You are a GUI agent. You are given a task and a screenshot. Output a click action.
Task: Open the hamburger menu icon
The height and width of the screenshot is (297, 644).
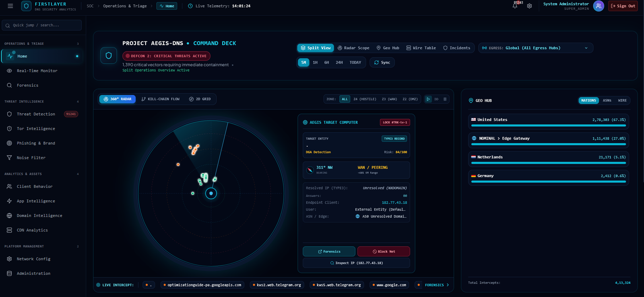click(10, 6)
